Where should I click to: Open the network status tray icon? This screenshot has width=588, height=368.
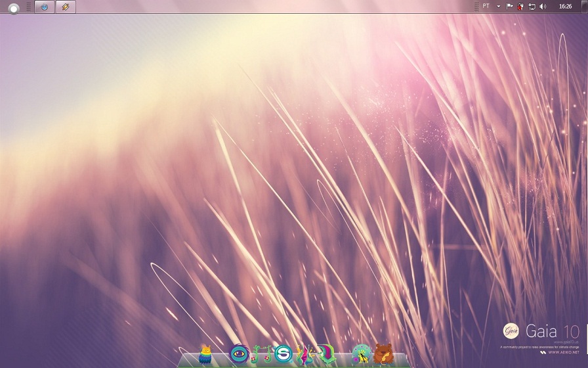pyautogui.click(x=532, y=7)
